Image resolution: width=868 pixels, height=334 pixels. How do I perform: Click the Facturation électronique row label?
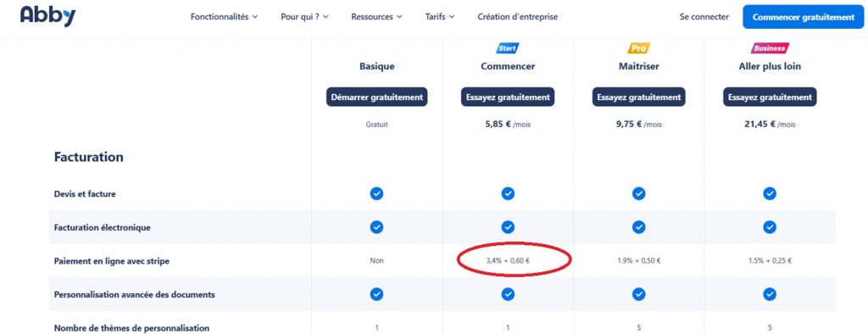pyautogui.click(x=102, y=228)
